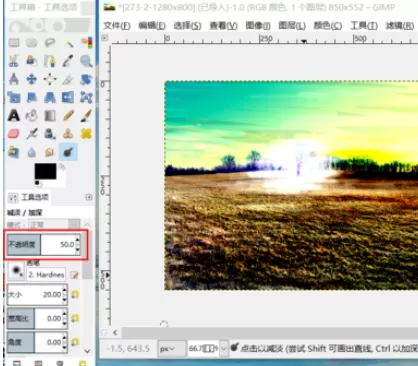Open the 颜色(C) Colors menu
The height and width of the screenshot is (366, 418).
pos(328,26)
